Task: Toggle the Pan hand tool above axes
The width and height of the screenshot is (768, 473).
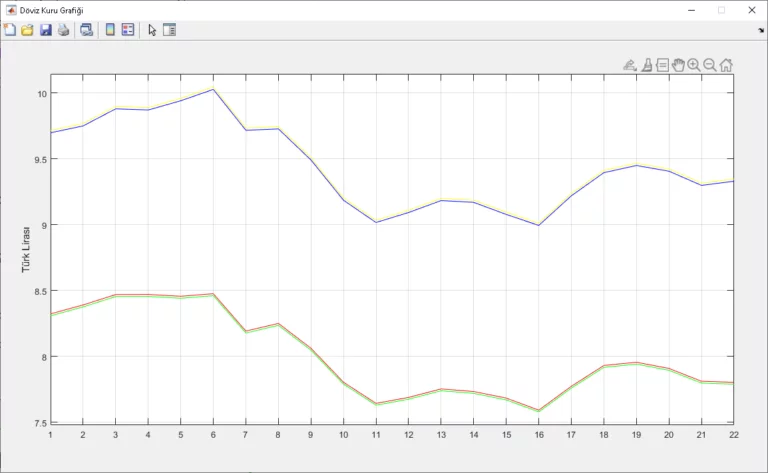Action: click(678, 65)
